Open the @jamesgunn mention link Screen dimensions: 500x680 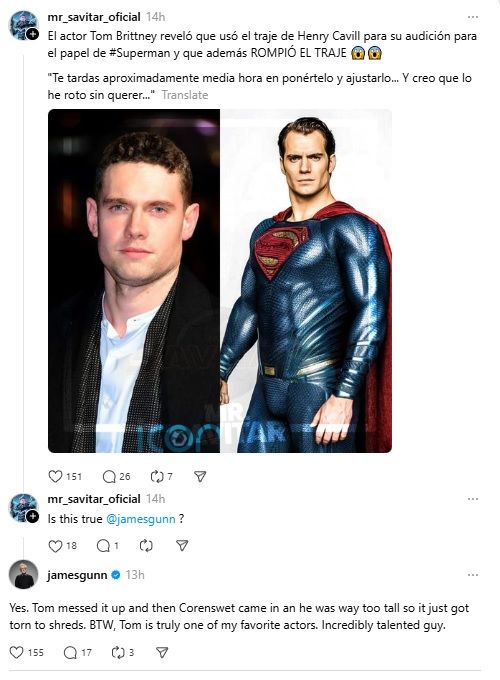(141, 519)
